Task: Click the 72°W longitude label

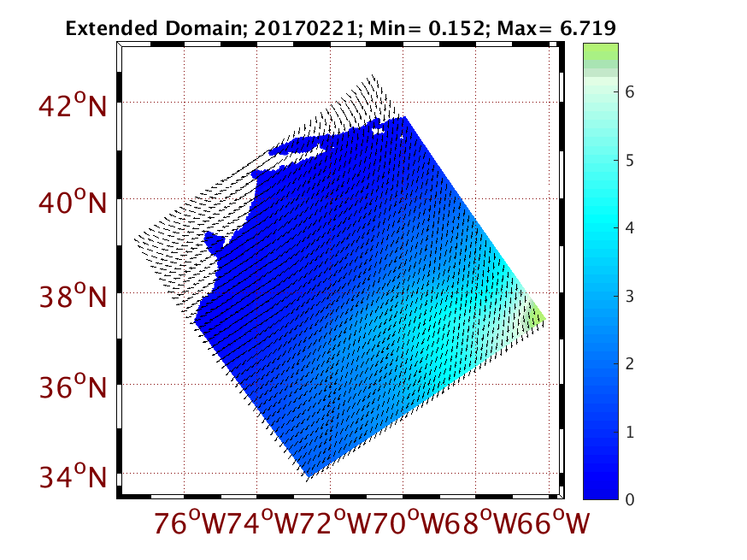Action: click(335, 522)
